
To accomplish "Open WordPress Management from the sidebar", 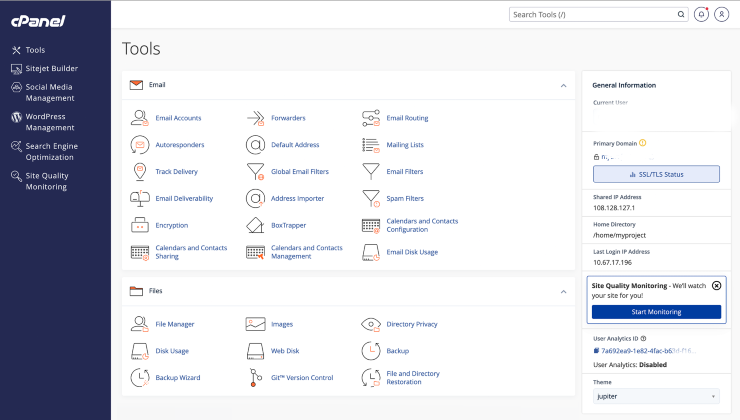I will coord(49,122).
